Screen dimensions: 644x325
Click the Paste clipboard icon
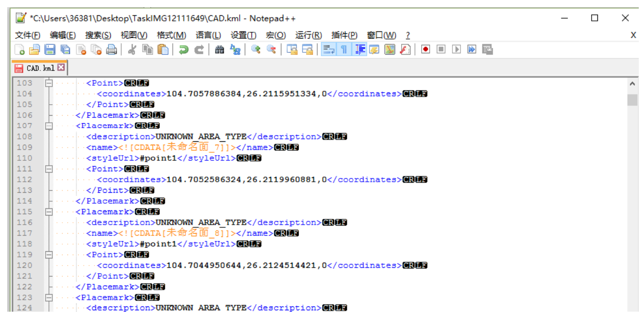[x=163, y=49]
